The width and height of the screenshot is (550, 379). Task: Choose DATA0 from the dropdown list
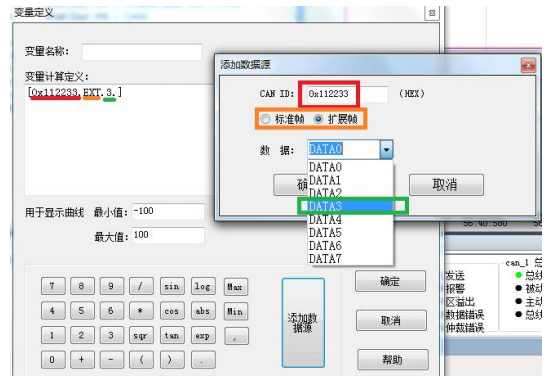pyautogui.click(x=350, y=167)
